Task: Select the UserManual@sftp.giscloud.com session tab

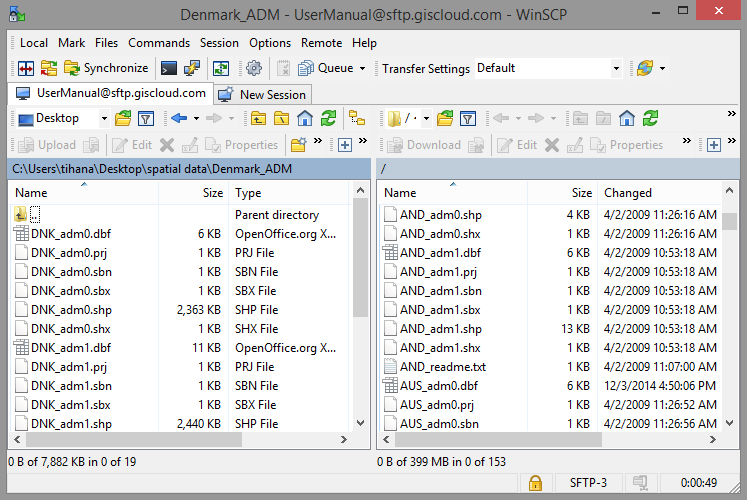Action: pos(111,93)
